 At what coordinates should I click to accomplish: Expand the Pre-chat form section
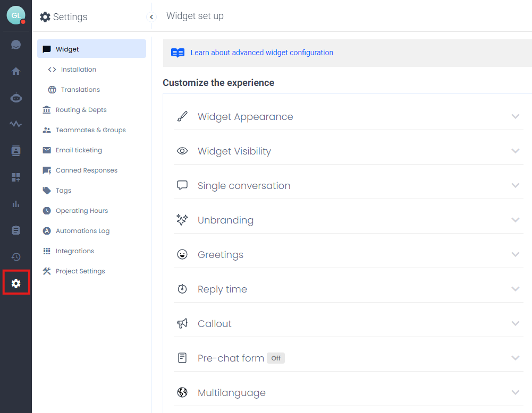click(231, 358)
